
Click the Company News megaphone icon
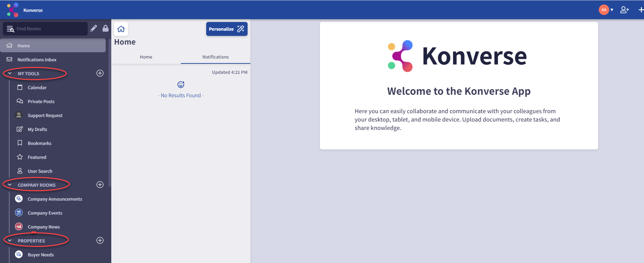(x=19, y=226)
